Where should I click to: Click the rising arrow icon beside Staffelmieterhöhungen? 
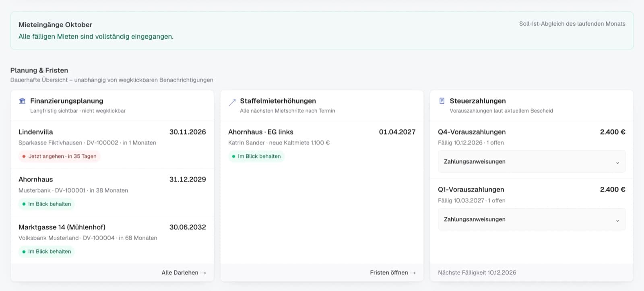click(x=232, y=103)
